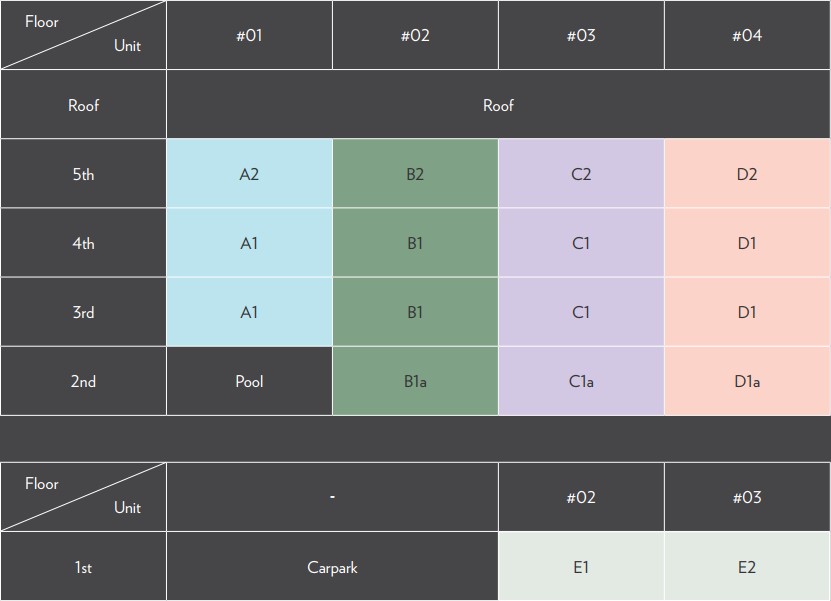Choose the D1a unit cell
The image size is (831, 601).
[x=747, y=381]
